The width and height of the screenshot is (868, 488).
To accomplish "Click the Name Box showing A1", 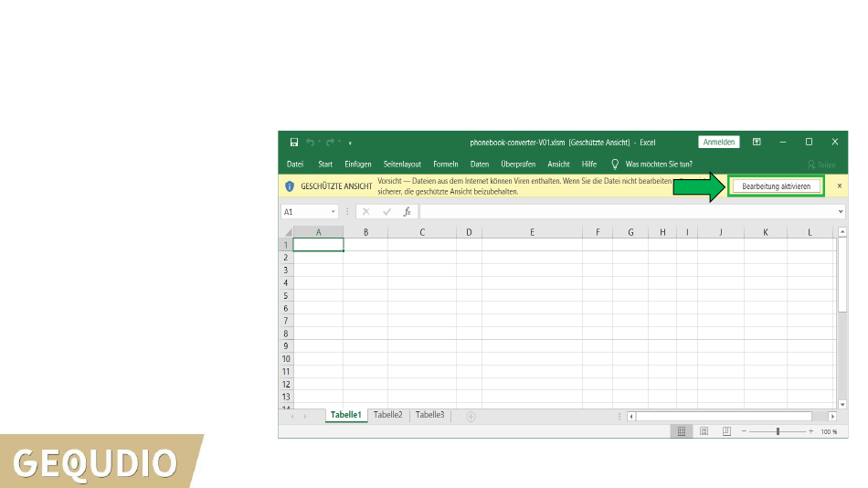I will tap(305, 212).
